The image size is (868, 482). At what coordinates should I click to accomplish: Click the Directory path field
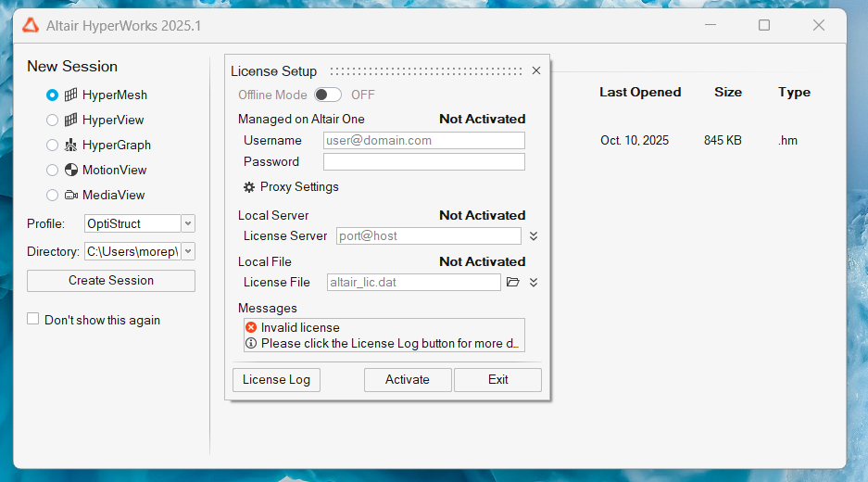132,251
